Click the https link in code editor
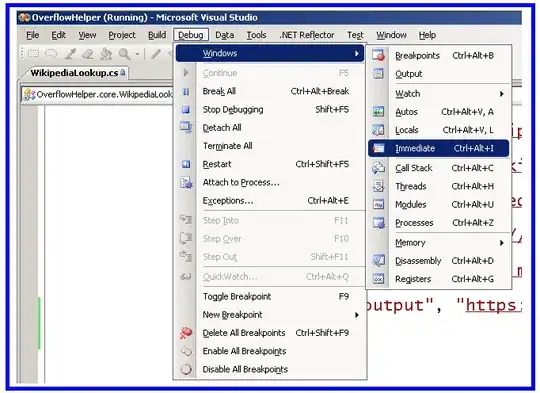The height and width of the screenshot is (393, 540). (494, 306)
